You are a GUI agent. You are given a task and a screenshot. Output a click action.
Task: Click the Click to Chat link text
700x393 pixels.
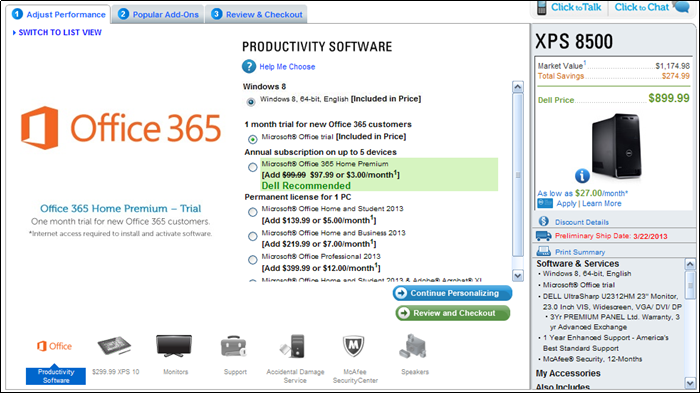point(642,7)
